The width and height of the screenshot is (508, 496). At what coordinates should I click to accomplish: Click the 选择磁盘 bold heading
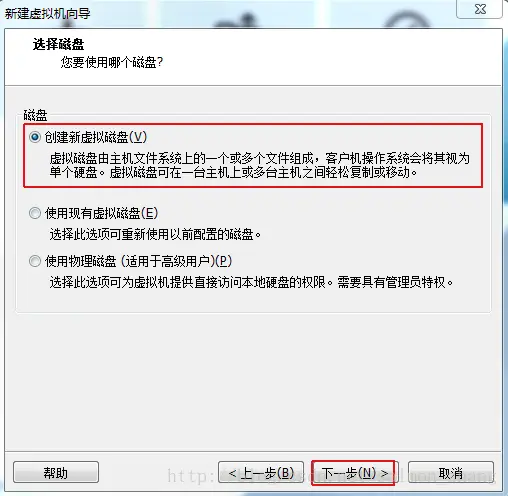(x=58, y=44)
